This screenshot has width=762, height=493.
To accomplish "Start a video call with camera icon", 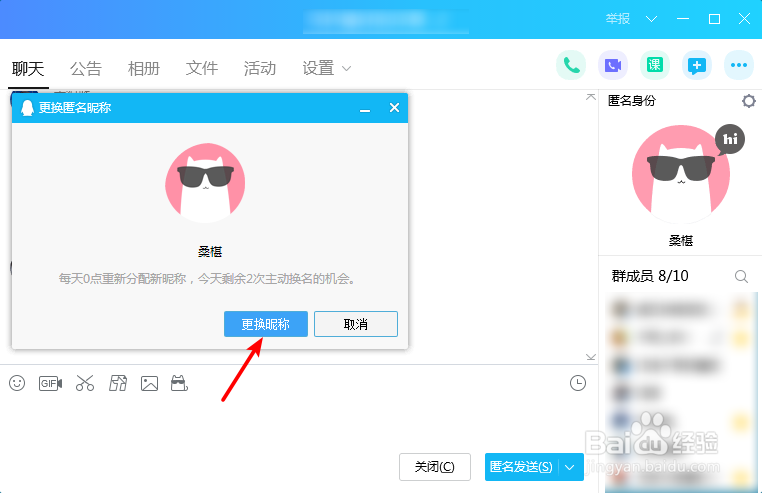I will pyautogui.click(x=613, y=65).
